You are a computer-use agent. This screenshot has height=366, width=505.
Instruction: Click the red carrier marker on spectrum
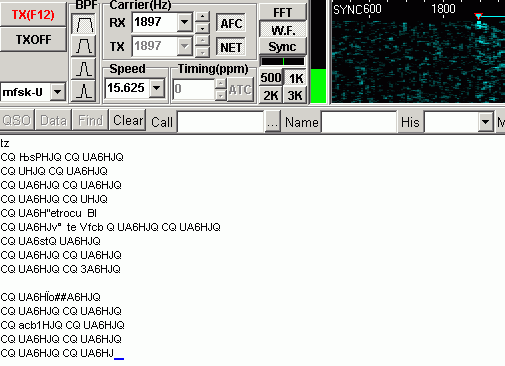click(478, 16)
